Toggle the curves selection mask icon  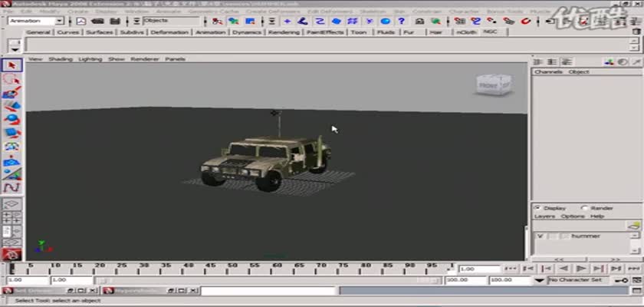[320, 21]
